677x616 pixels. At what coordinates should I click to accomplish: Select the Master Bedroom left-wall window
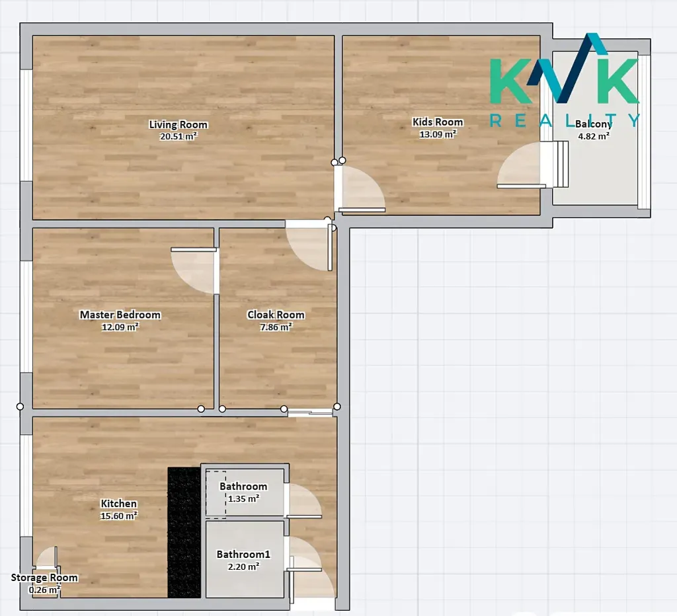(26, 317)
